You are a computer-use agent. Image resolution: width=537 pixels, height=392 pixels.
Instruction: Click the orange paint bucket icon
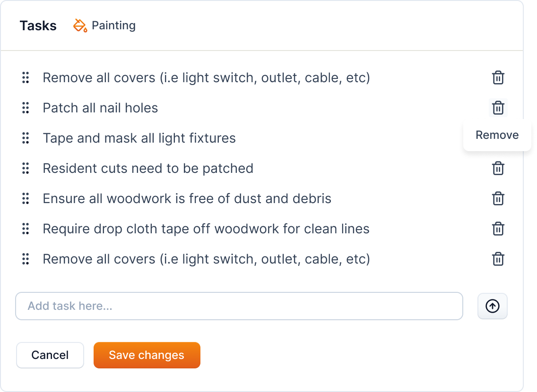click(80, 26)
